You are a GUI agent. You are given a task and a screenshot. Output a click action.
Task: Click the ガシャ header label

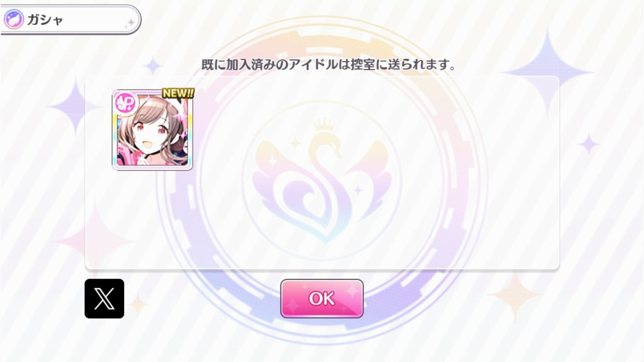45,20
